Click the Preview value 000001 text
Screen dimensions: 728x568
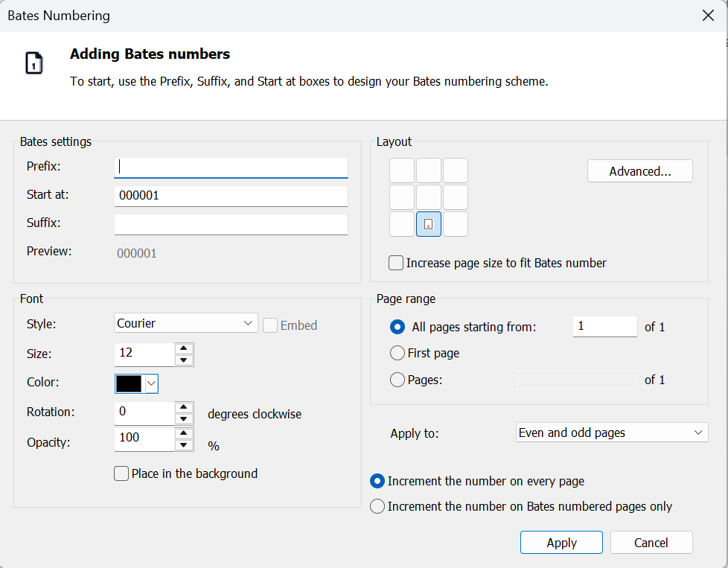[x=136, y=253]
